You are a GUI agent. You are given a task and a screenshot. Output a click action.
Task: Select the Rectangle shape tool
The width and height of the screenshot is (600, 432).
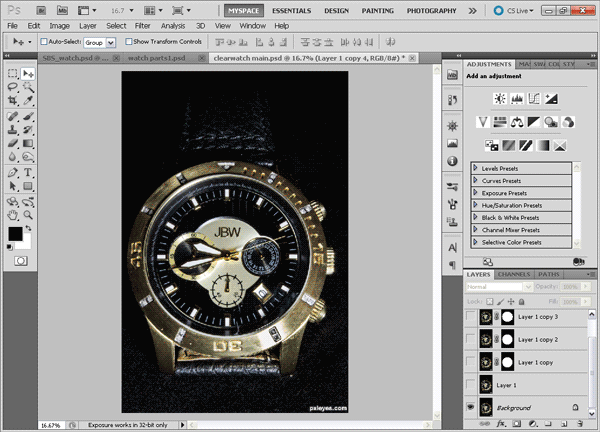[x=28, y=186]
